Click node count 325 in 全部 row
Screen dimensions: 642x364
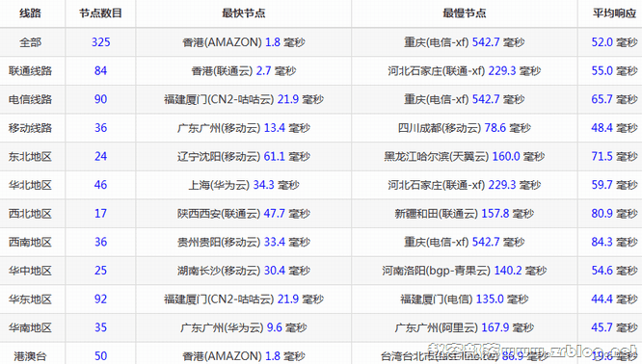tap(100, 42)
